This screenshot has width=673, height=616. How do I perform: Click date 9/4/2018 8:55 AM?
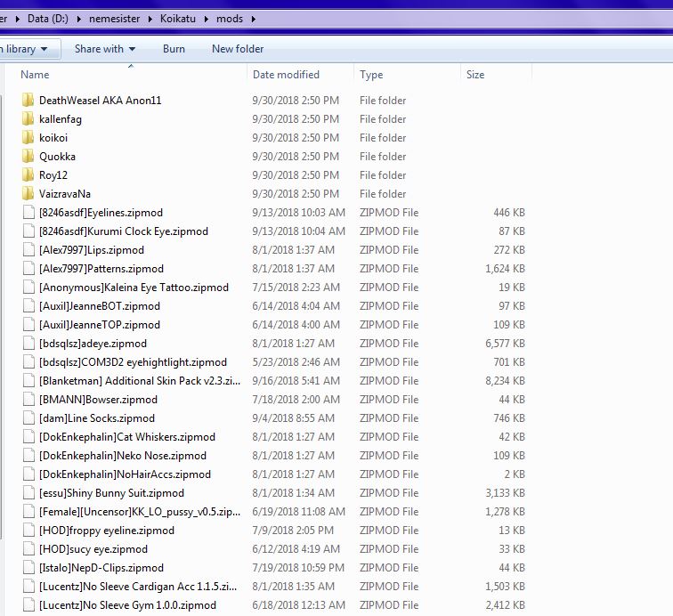293,418
